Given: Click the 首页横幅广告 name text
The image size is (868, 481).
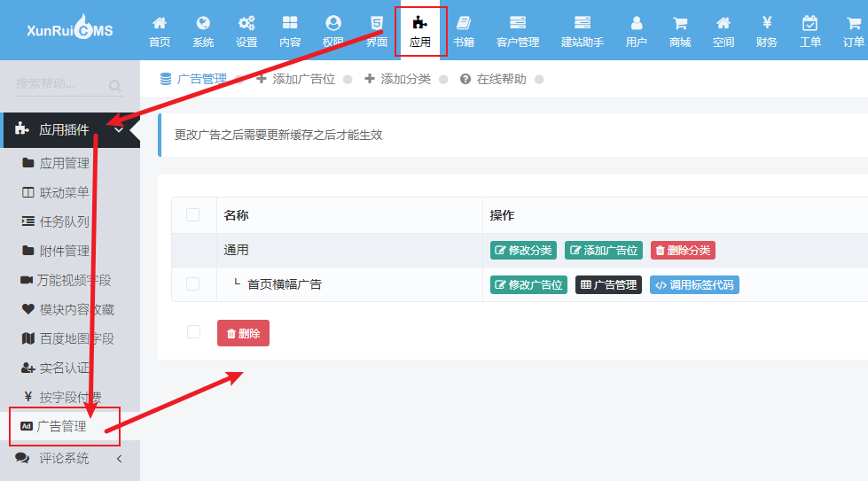Looking at the screenshot, I should pos(285,284).
